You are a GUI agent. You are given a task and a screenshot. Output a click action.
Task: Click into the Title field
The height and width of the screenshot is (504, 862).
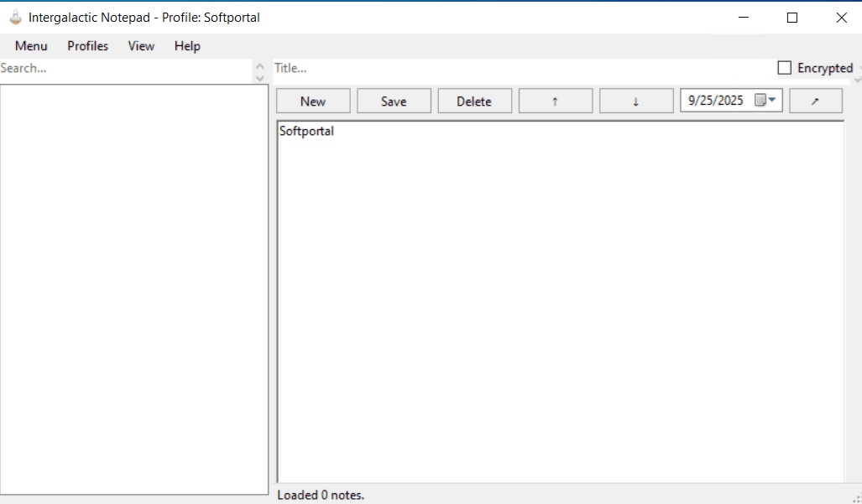[520, 69]
